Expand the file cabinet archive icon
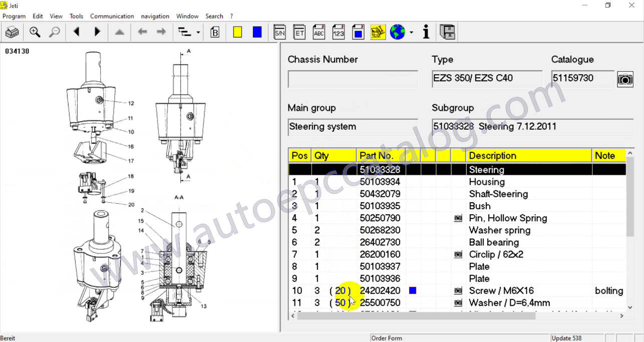This screenshot has width=644, height=342. 447,32
